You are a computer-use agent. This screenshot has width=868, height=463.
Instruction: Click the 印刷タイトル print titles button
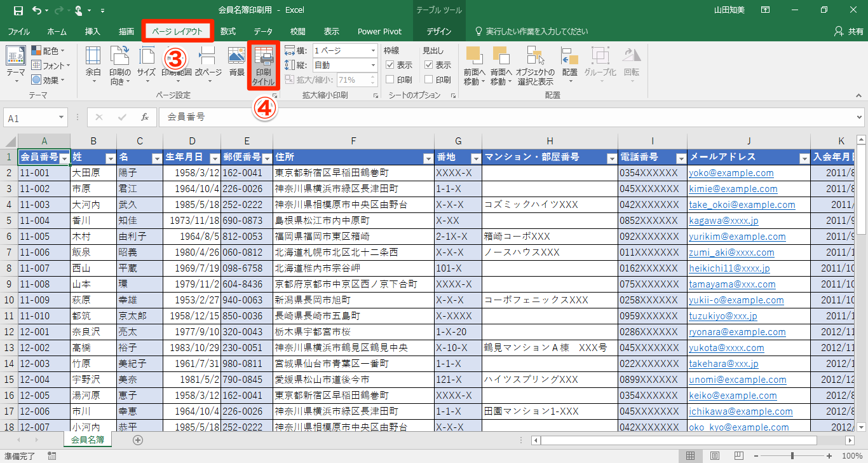264,66
